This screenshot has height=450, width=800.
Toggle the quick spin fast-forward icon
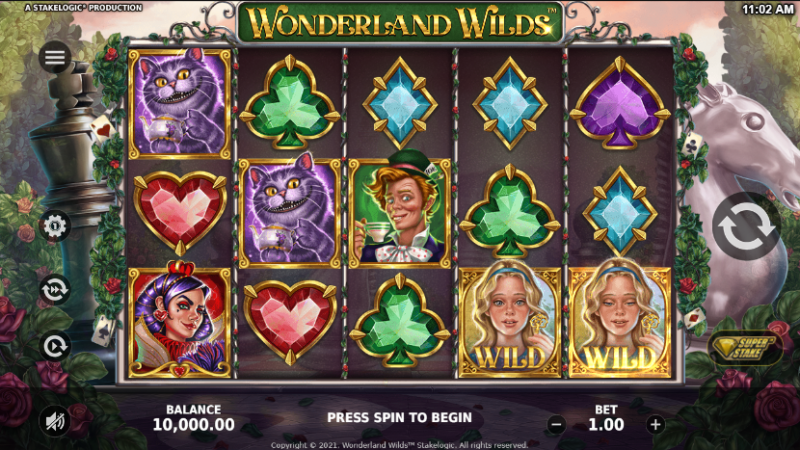click(x=55, y=290)
